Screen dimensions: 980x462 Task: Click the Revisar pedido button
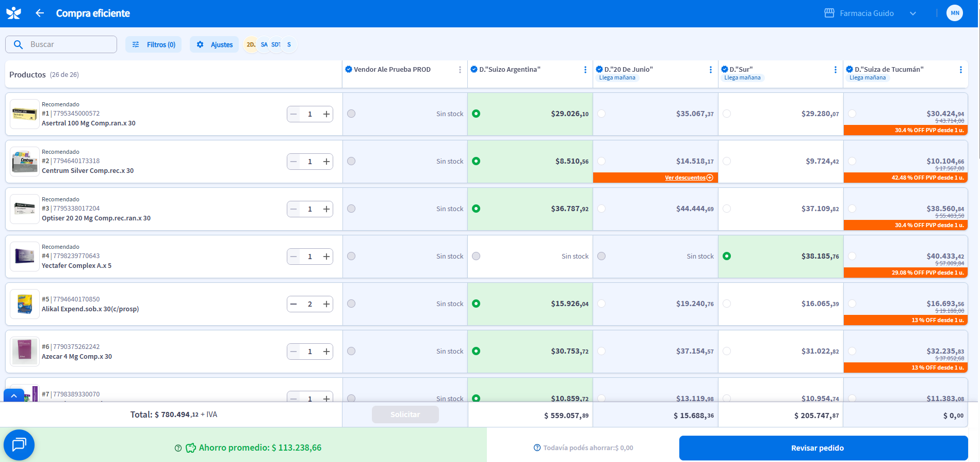click(x=823, y=448)
